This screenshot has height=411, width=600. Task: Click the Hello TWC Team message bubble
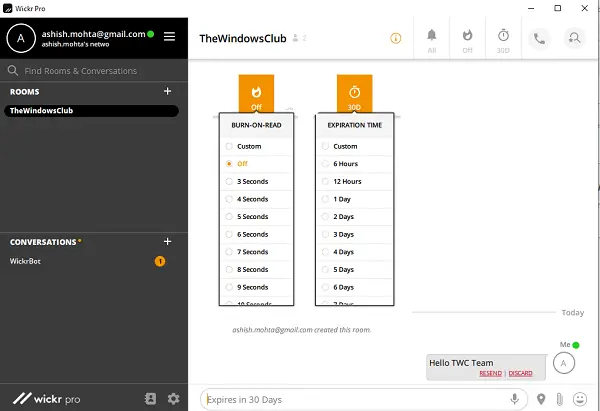[486, 367]
